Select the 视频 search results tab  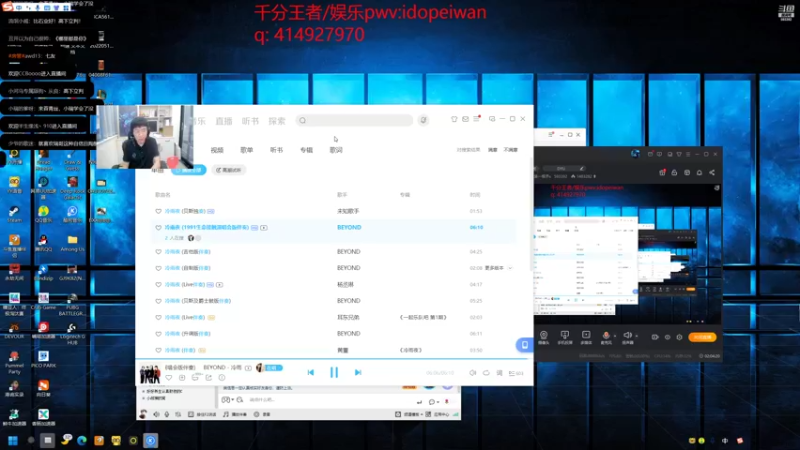pos(217,150)
